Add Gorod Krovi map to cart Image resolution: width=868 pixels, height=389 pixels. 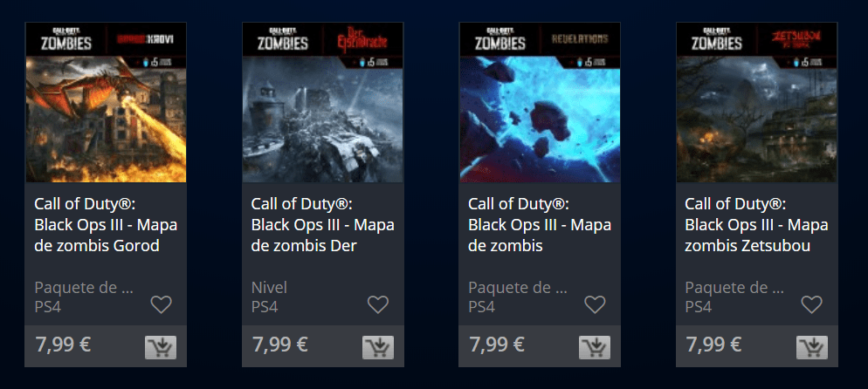161,347
